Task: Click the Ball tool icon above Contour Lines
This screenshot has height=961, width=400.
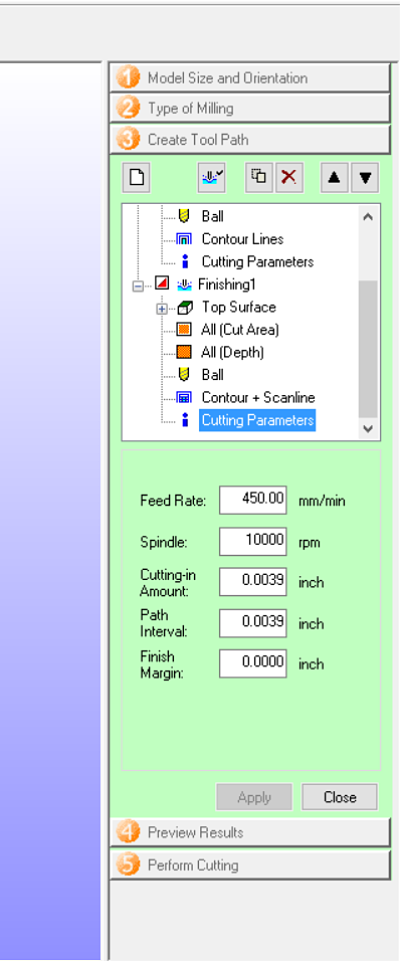Action: pos(183,216)
